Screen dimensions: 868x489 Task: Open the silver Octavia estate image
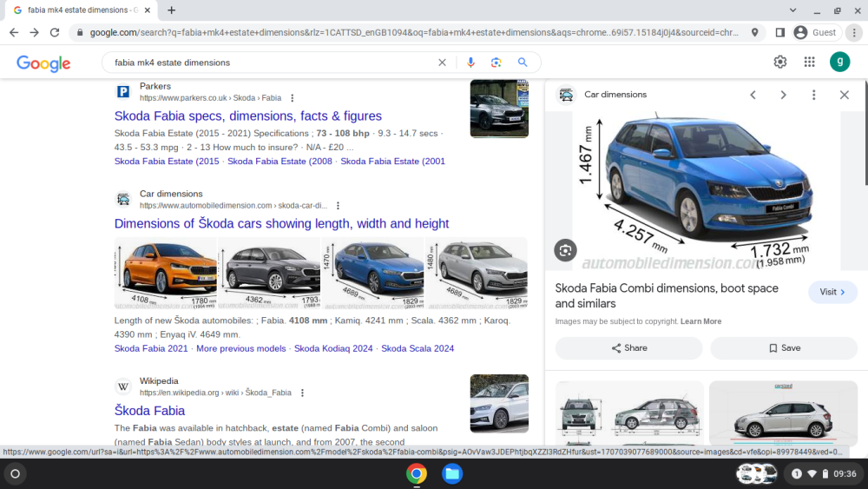477,273
